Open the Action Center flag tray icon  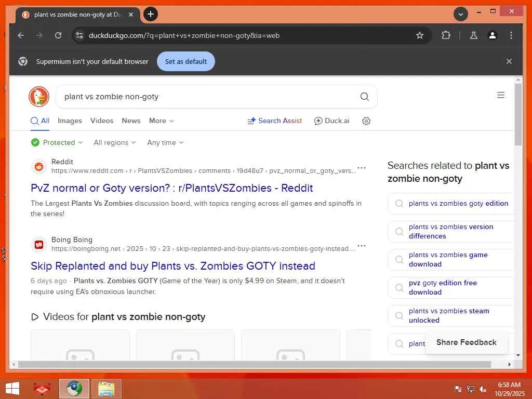458,389
